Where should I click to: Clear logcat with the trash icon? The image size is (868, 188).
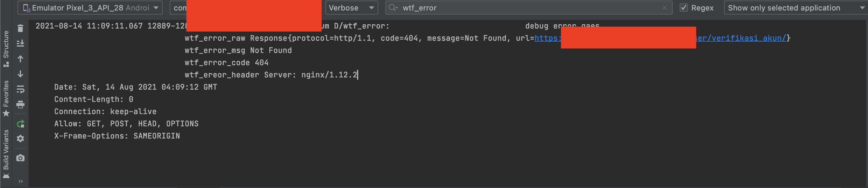20,29
